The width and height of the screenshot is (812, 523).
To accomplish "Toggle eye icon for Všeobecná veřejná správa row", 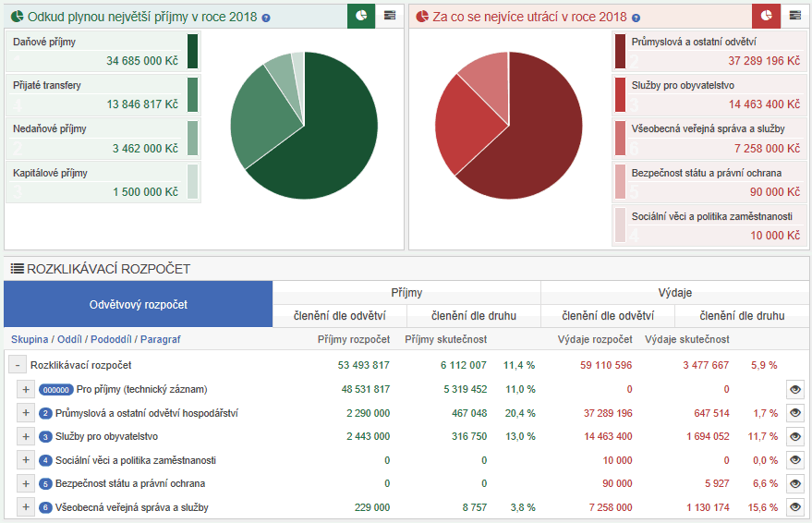I will [794, 507].
